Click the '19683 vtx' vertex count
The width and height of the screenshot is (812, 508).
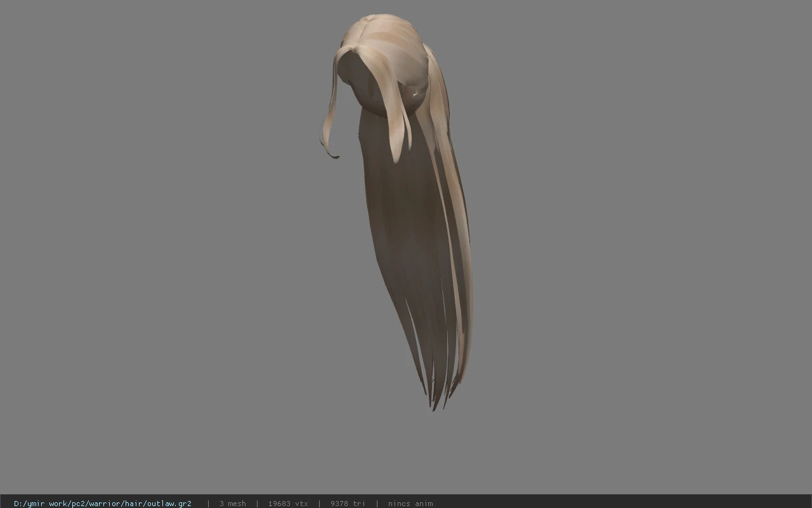click(x=288, y=503)
